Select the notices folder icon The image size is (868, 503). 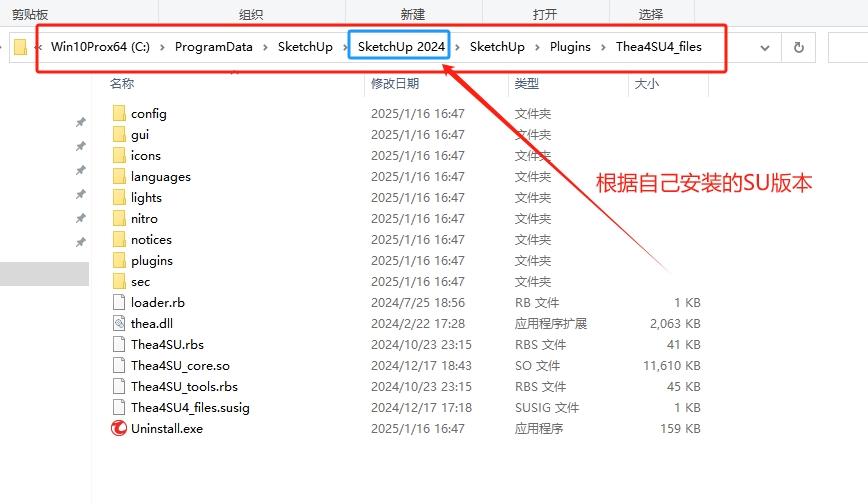(x=119, y=240)
